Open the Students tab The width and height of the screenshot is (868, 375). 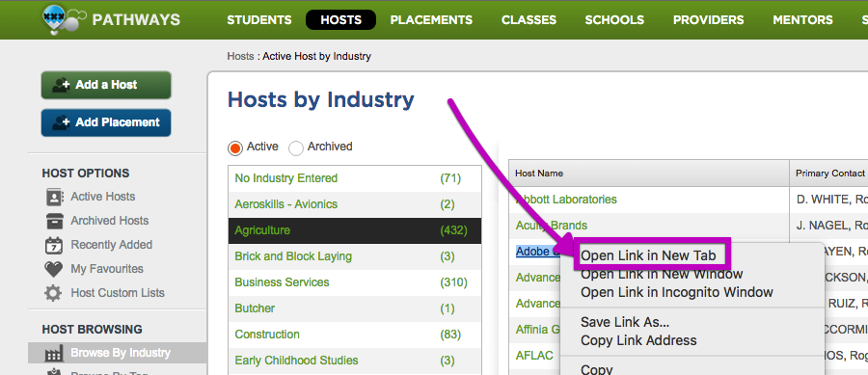click(259, 20)
